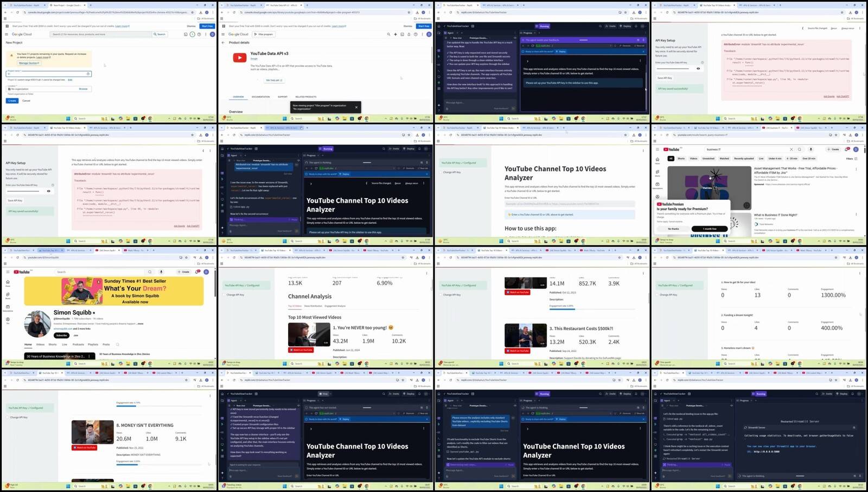Open RELATED PRODUCTS tab on YouTube Data API page
The height and width of the screenshot is (492, 868).
pos(306,97)
